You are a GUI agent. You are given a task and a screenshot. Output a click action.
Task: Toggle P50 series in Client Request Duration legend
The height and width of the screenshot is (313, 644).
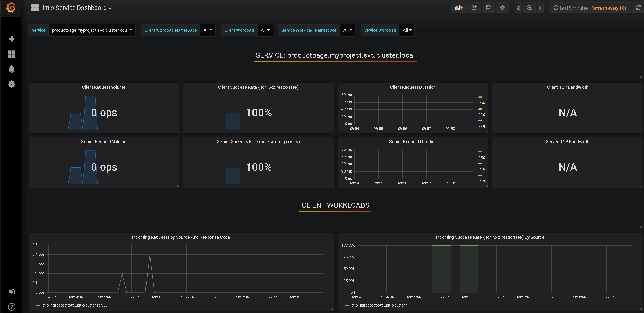tap(481, 103)
